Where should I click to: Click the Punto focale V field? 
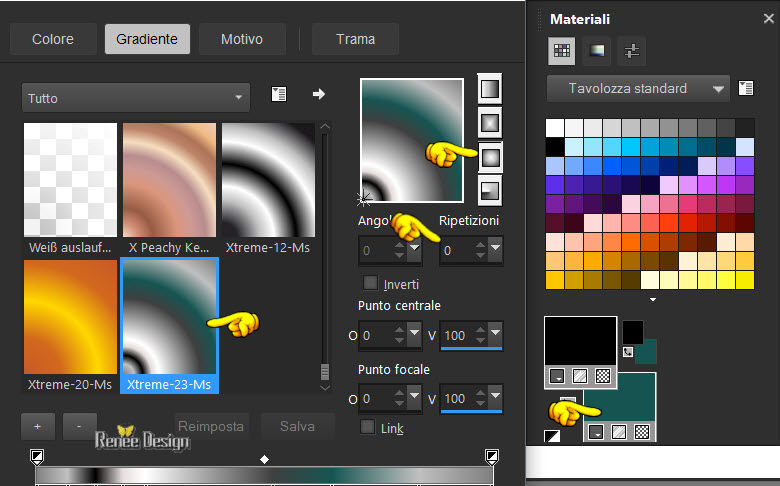click(457, 398)
